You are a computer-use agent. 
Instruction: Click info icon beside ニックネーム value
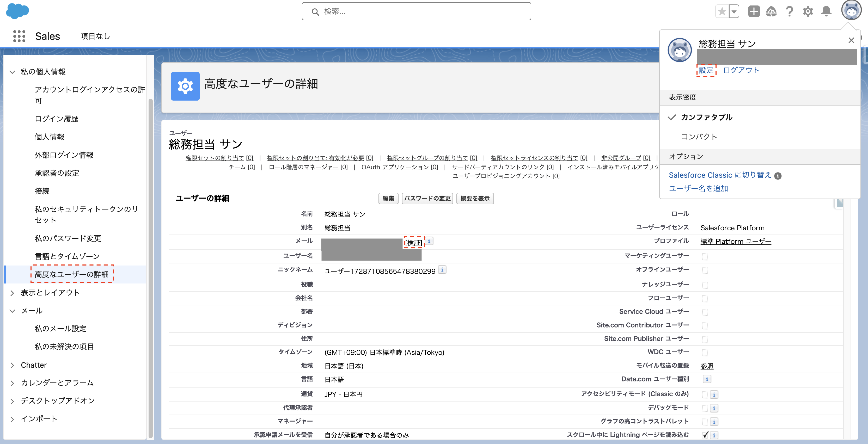tap(442, 270)
